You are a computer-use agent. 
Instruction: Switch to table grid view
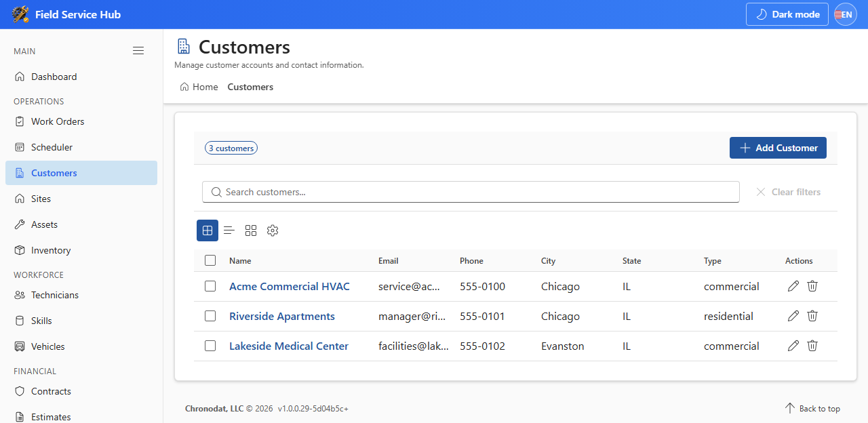click(208, 230)
